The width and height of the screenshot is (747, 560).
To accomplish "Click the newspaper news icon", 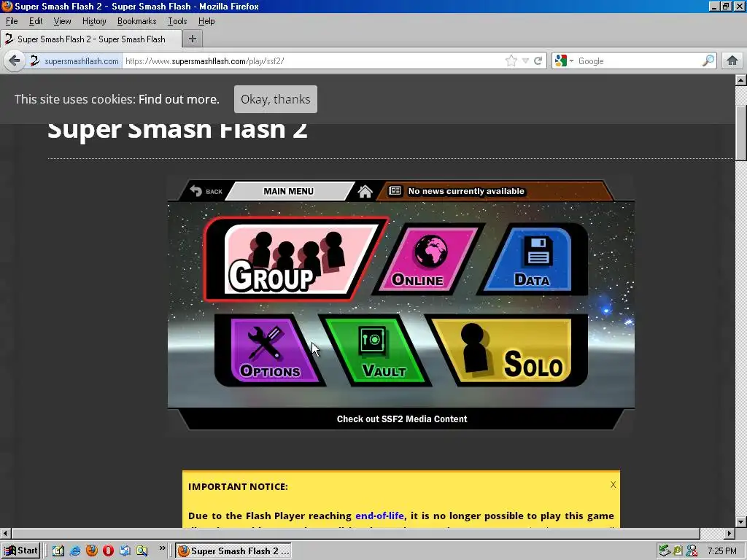I will pyautogui.click(x=395, y=191).
